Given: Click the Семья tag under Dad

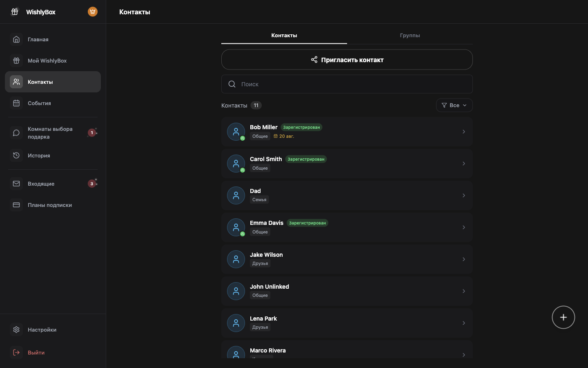Looking at the screenshot, I should (x=259, y=200).
